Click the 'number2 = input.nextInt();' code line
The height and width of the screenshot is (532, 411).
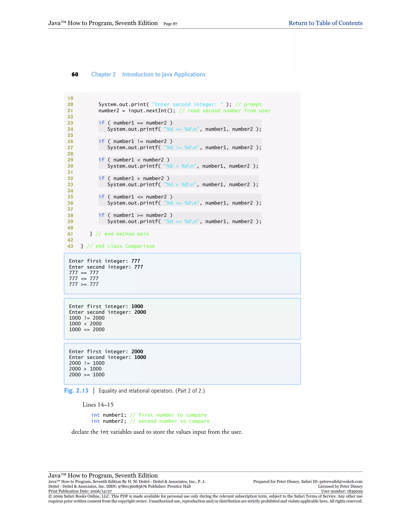click(x=137, y=111)
